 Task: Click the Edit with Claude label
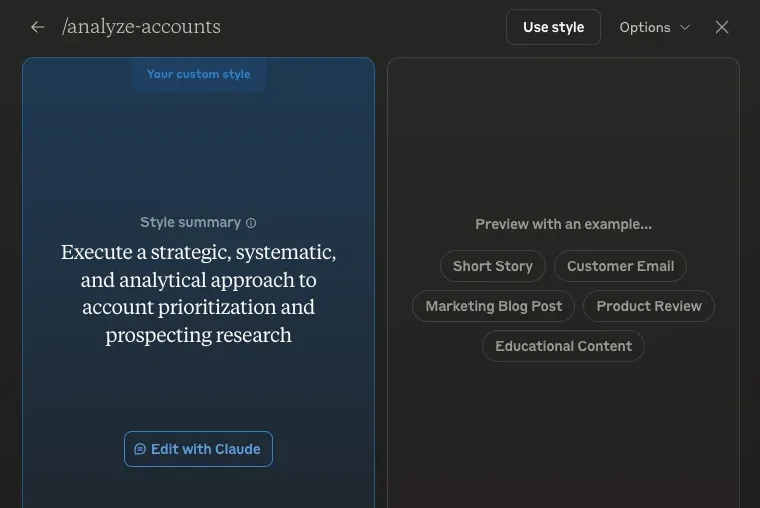(205, 449)
